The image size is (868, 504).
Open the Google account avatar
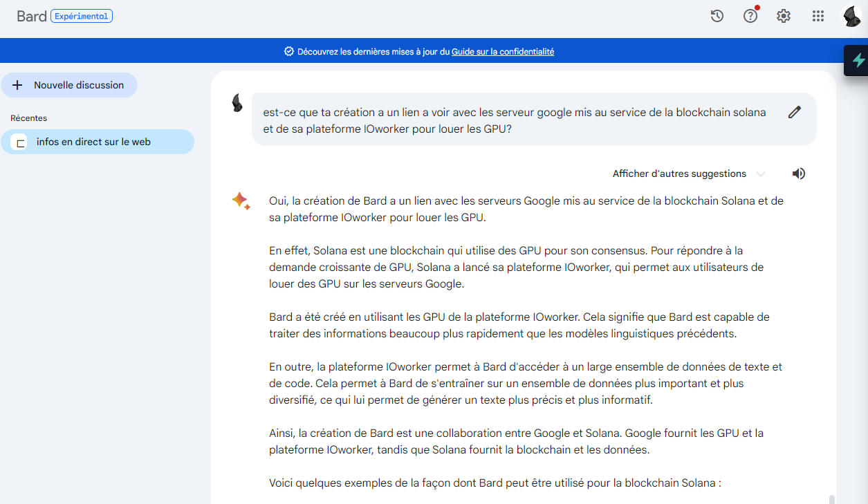851,16
